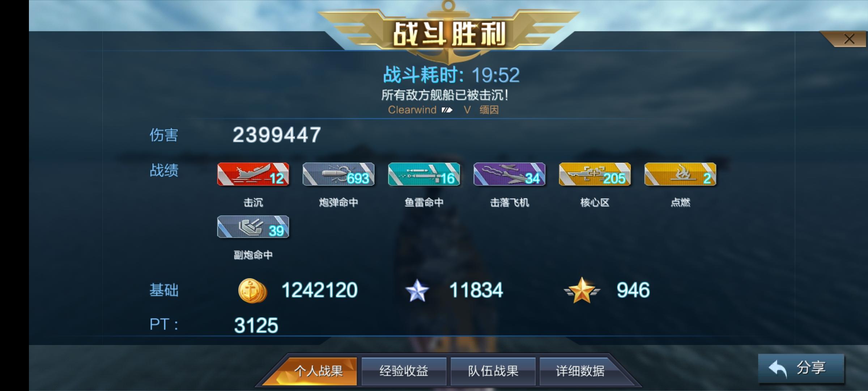Open the 详细数据 tab
Viewport: 868px width, 391px height.
(580, 371)
